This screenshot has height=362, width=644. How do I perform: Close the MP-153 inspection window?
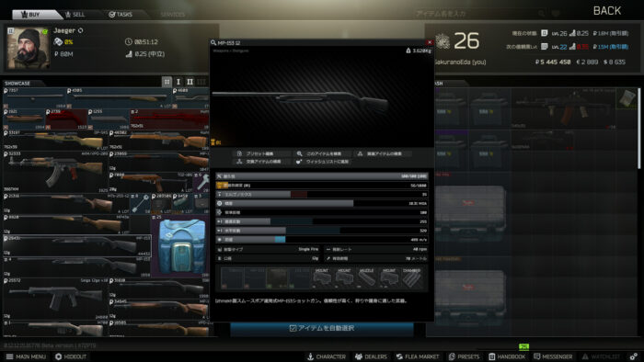[x=430, y=42]
